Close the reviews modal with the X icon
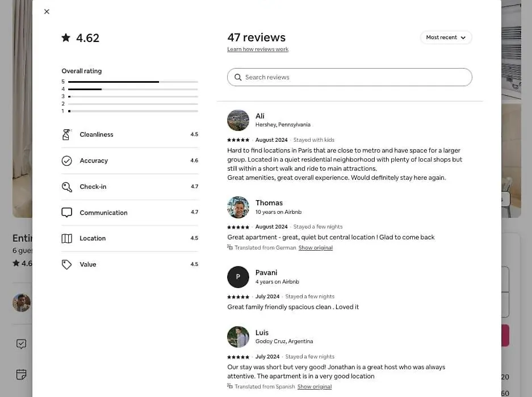The width and height of the screenshot is (532, 397). (x=47, y=11)
